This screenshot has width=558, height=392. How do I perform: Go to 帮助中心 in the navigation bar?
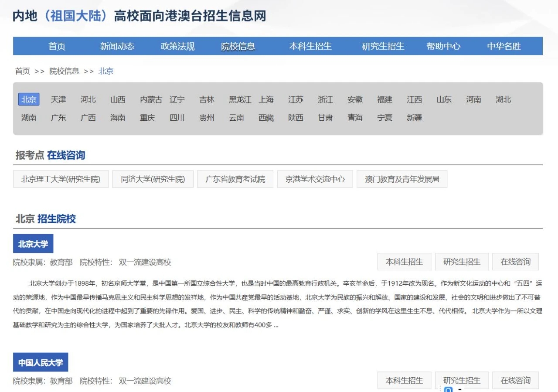[x=443, y=46]
